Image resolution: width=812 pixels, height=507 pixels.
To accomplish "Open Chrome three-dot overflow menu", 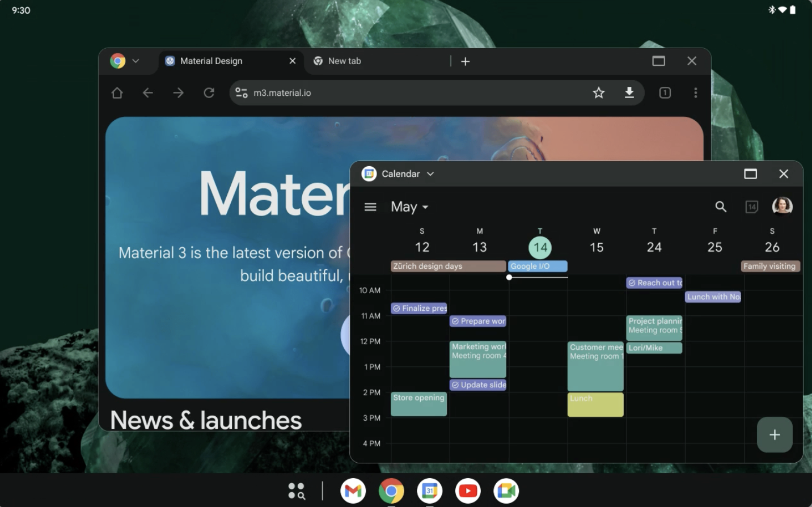I will tap(696, 92).
